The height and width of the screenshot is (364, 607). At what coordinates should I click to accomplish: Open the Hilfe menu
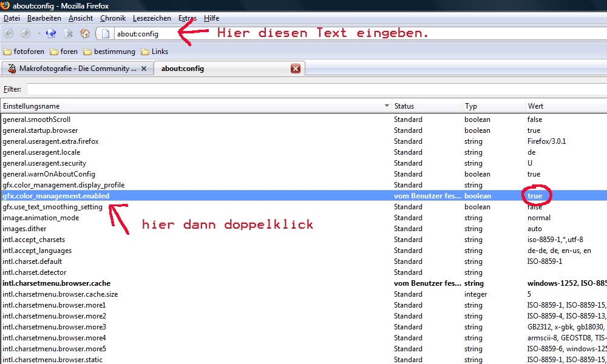click(x=211, y=18)
